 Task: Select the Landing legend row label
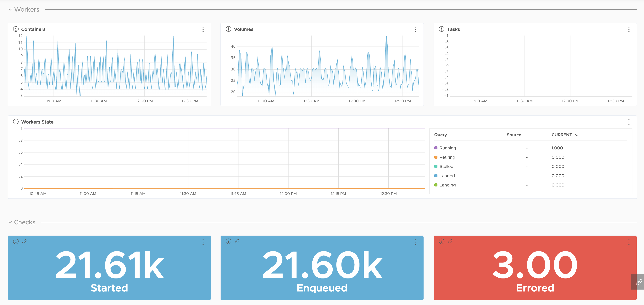point(447,185)
